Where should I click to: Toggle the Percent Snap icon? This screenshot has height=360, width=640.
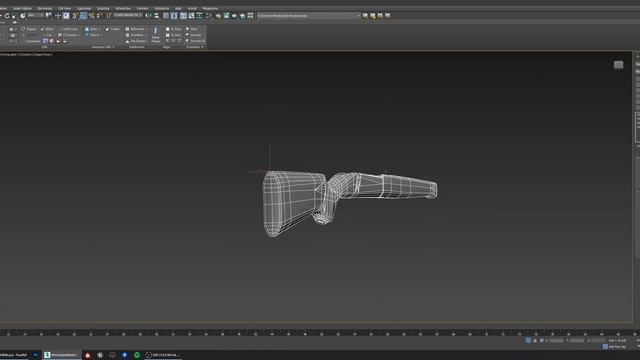pyautogui.click(x=91, y=16)
